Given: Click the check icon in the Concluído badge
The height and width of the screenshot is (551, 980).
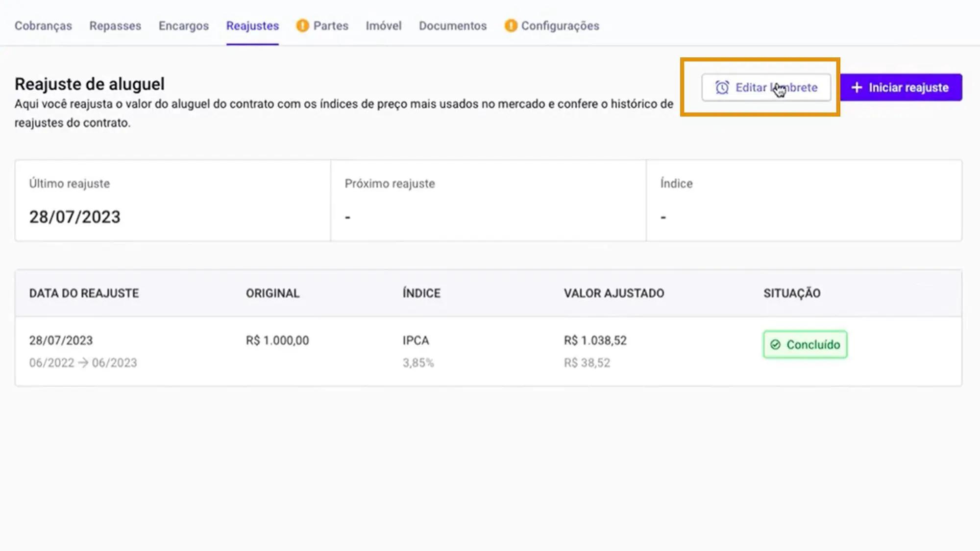Looking at the screenshot, I should [x=775, y=345].
